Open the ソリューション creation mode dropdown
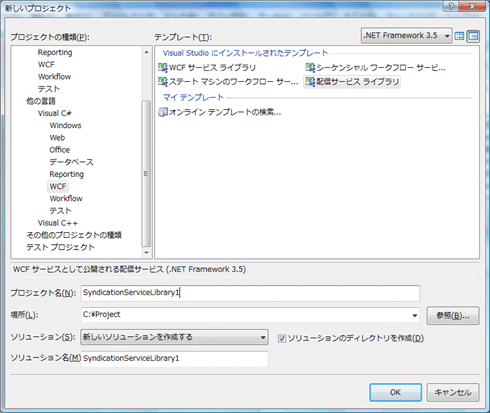Viewport: 490px width, 413px height. (x=174, y=337)
